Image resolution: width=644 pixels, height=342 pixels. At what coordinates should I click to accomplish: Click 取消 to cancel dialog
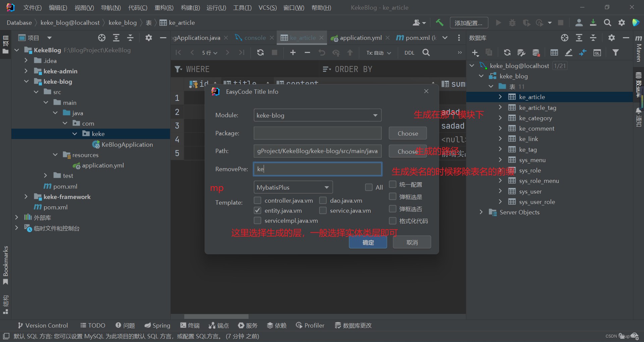(x=412, y=242)
